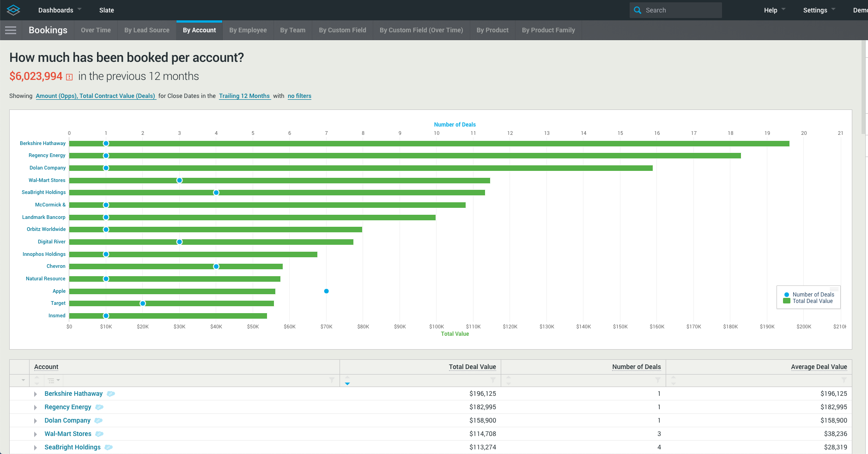Click Amount (Opps), Total Contract Value link
This screenshot has width=868, height=454.
click(x=96, y=96)
